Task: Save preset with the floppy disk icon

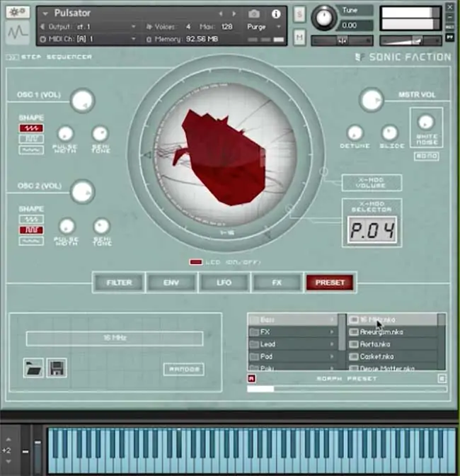Action: coord(57,368)
